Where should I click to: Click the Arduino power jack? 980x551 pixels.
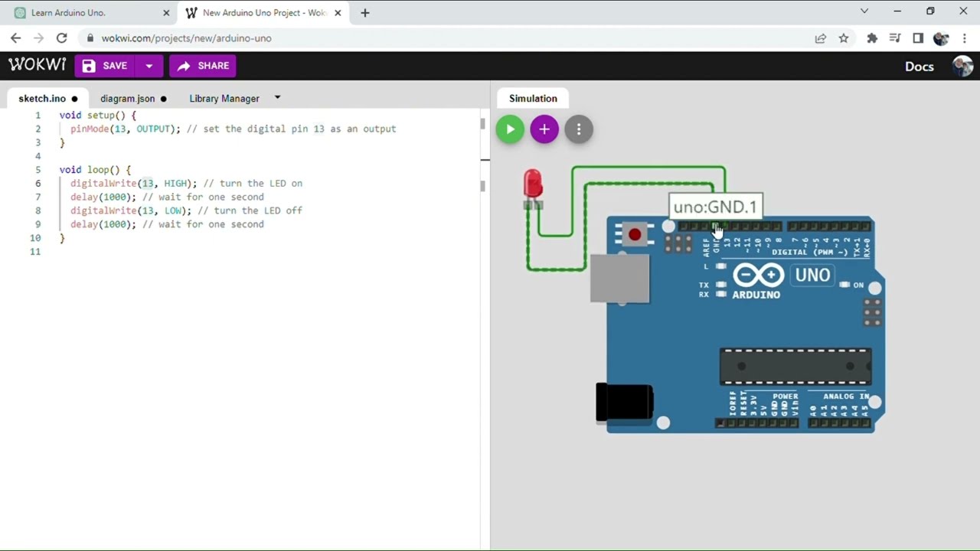tap(625, 403)
